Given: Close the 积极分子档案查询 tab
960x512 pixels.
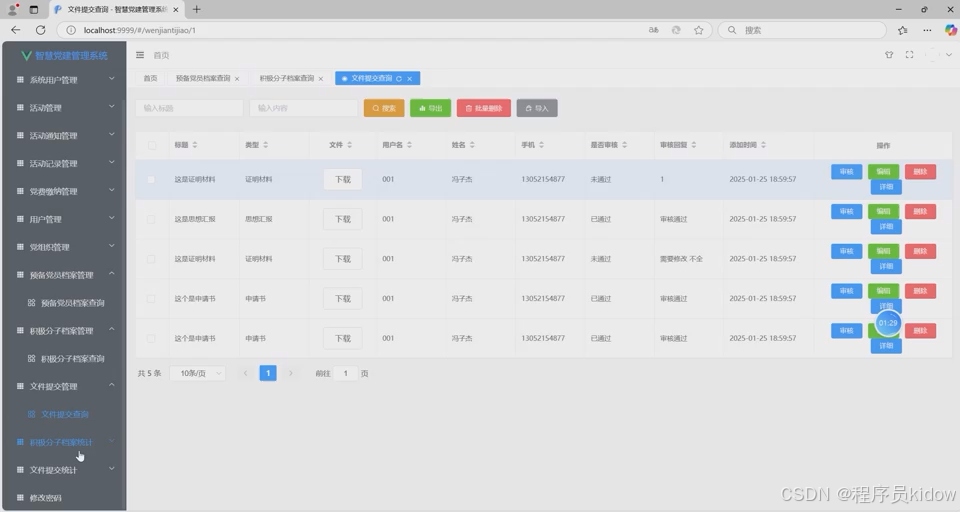Looking at the screenshot, I should coord(320,78).
